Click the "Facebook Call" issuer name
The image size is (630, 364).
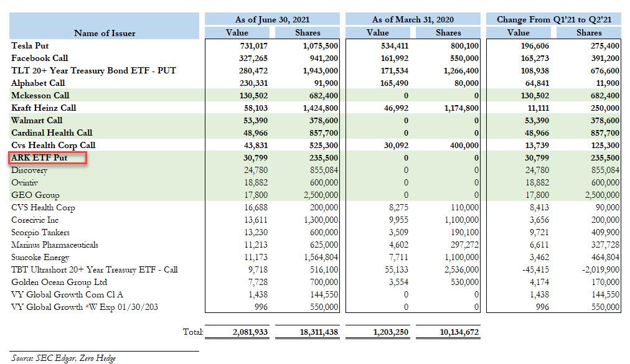click(x=39, y=58)
